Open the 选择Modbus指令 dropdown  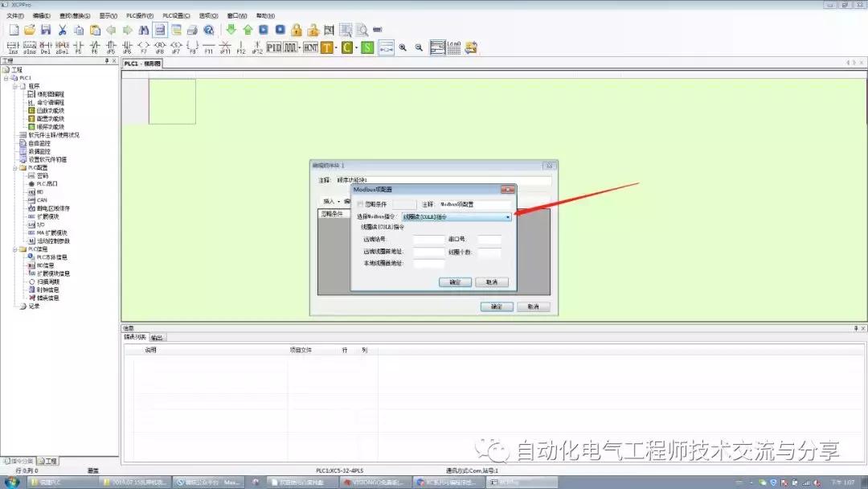pos(508,216)
